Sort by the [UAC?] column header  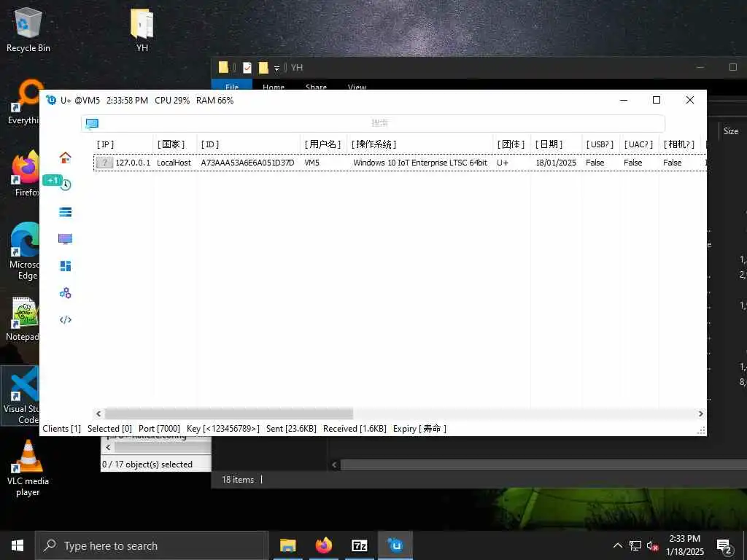click(638, 144)
